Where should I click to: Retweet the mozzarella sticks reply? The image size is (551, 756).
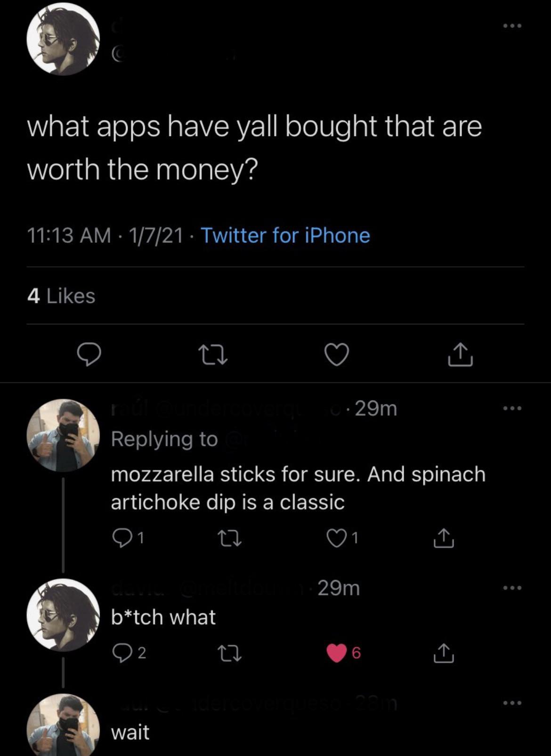point(230,538)
